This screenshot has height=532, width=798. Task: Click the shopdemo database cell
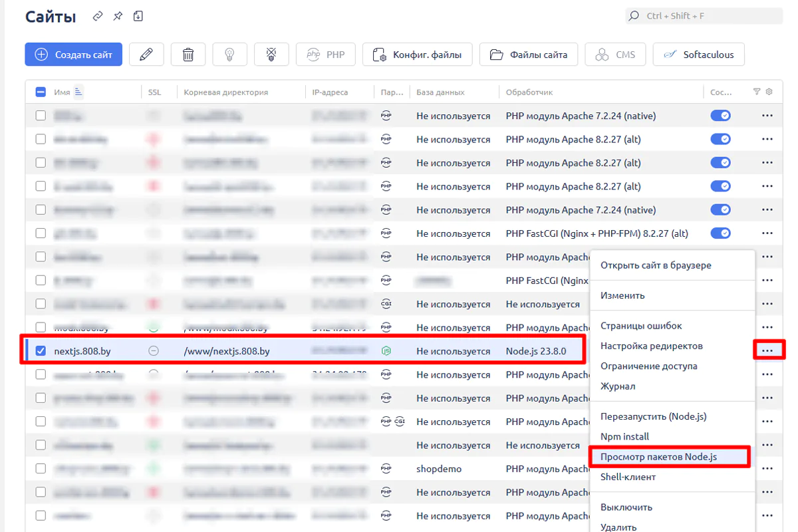click(439, 469)
